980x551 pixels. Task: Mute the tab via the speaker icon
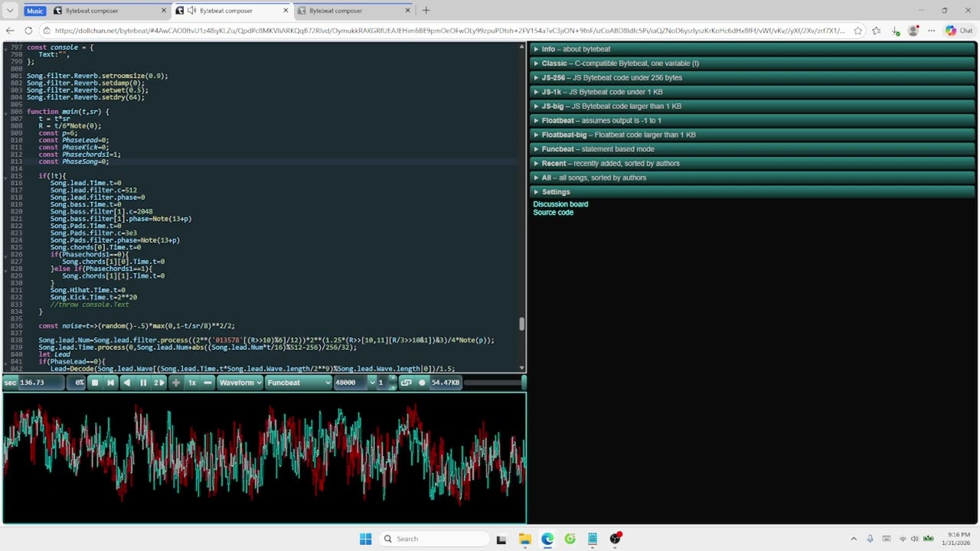191,11
